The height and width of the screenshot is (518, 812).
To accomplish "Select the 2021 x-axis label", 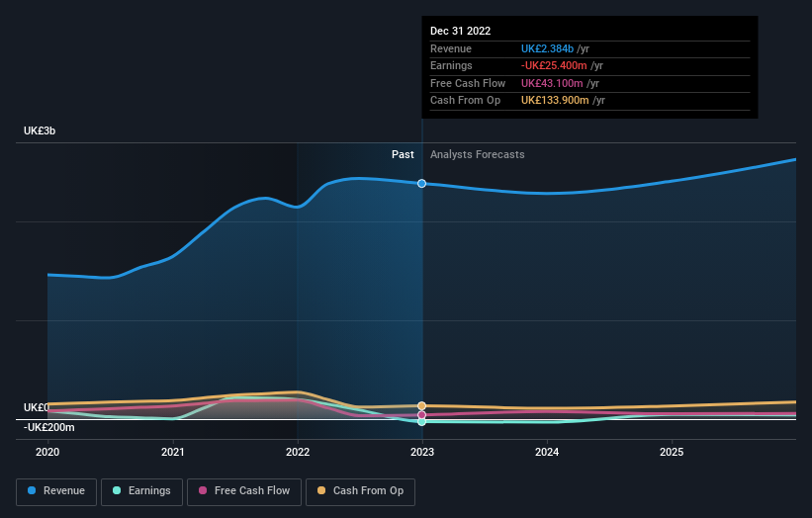I will pos(172,453).
